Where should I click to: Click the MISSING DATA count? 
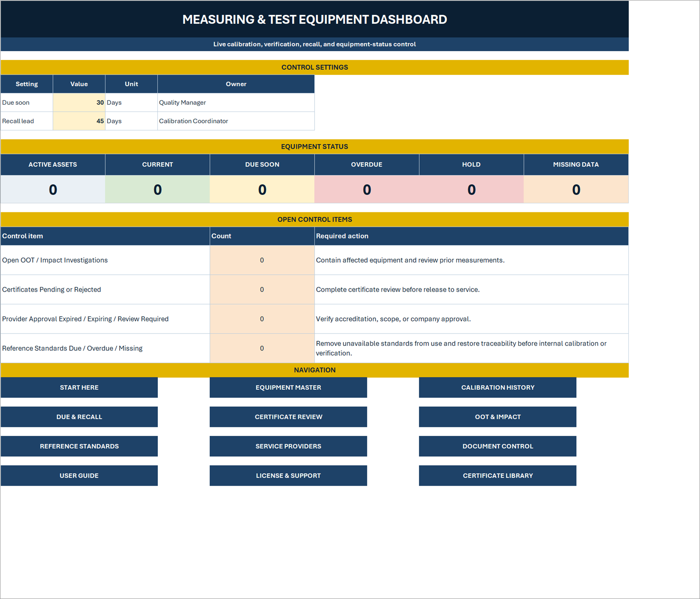pos(576,189)
